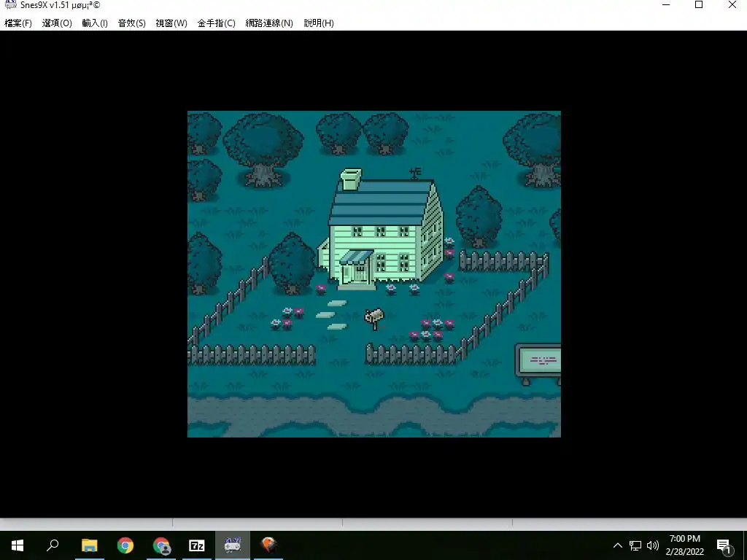Click the mailbox in the game yard

pyautogui.click(x=374, y=319)
